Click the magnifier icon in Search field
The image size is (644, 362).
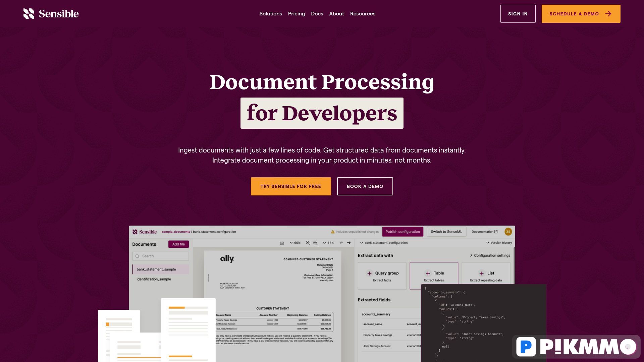(137, 256)
